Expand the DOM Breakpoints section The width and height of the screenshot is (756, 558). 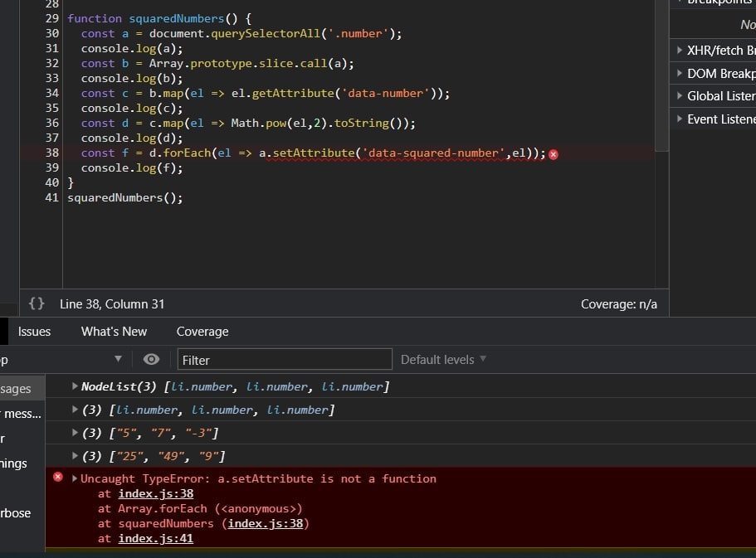tap(680, 73)
